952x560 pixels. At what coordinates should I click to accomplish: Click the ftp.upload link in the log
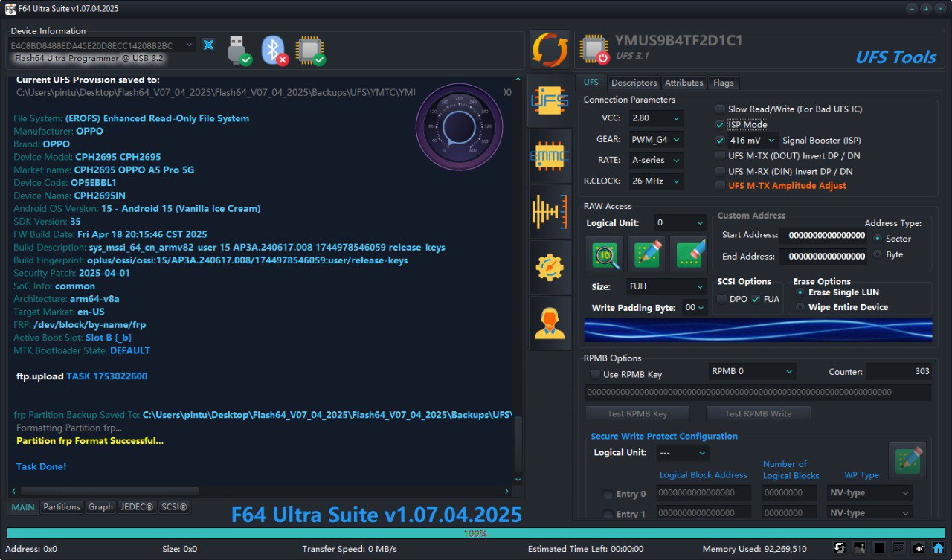[40, 376]
